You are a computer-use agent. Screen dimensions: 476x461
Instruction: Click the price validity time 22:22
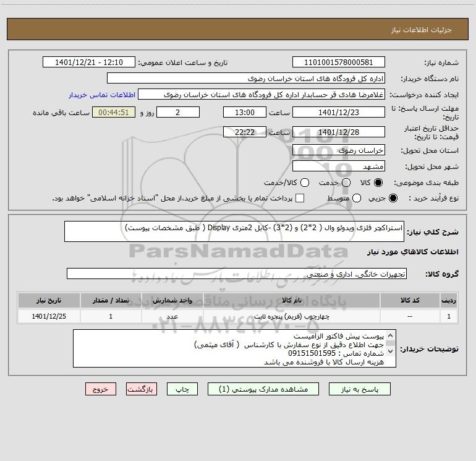[x=245, y=132]
